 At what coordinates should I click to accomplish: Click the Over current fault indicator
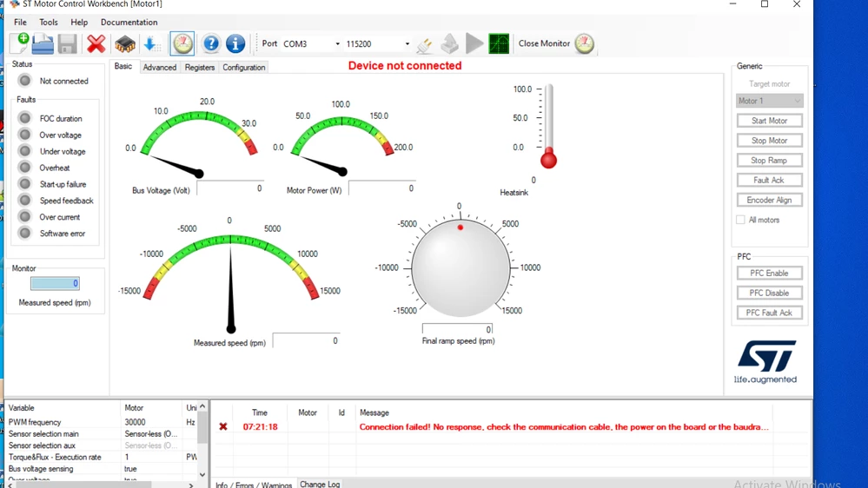tap(25, 217)
